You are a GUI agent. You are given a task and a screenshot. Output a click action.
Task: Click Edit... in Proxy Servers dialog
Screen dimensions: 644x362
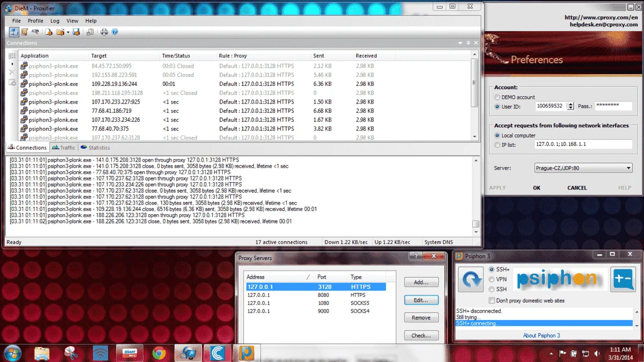point(421,300)
